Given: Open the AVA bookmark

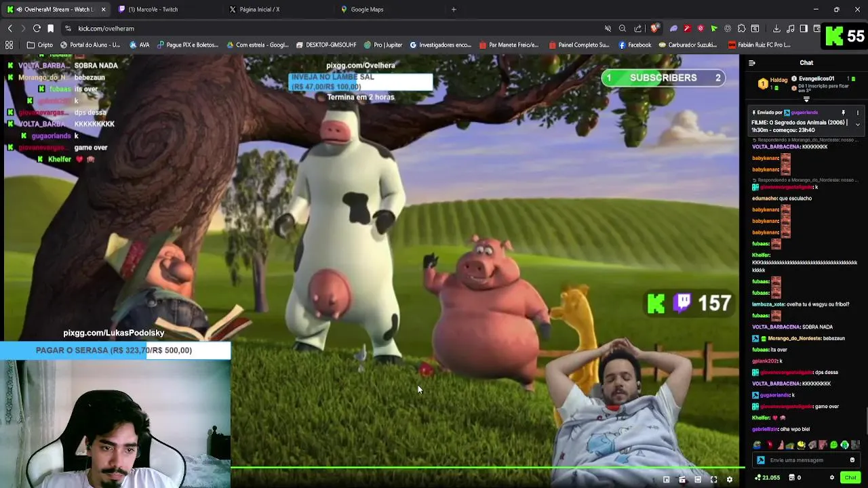Looking at the screenshot, I should [139, 45].
